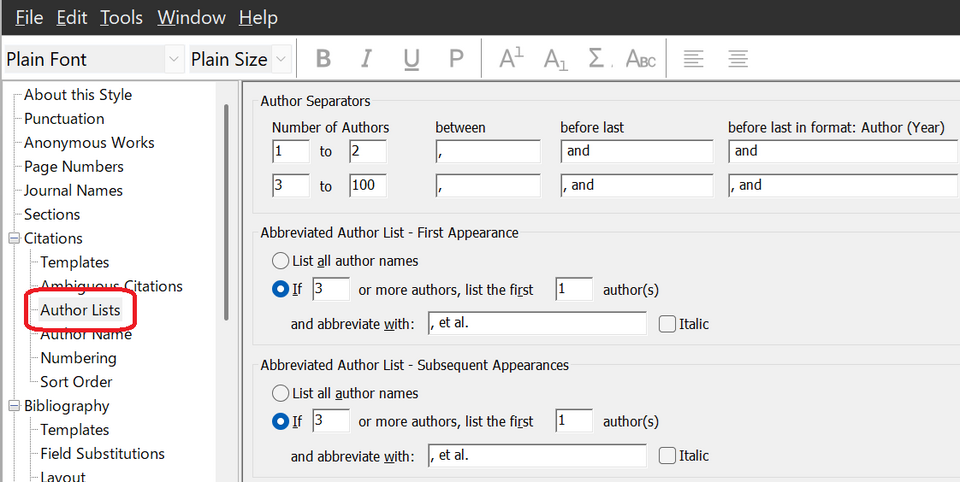Apply Small Caps formatting icon
960x482 pixels.
click(640, 59)
